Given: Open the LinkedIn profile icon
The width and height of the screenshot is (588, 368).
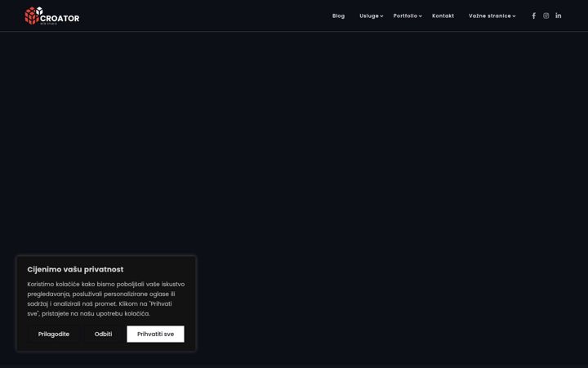Looking at the screenshot, I should [559, 16].
